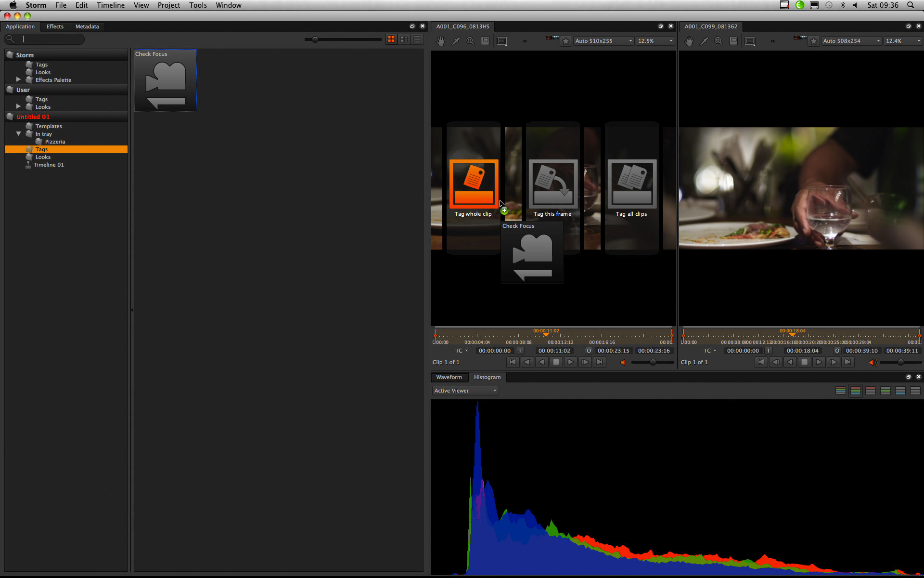The height and width of the screenshot is (578, 924).
Task: Switch browser to list view
Action: point(418,39)
